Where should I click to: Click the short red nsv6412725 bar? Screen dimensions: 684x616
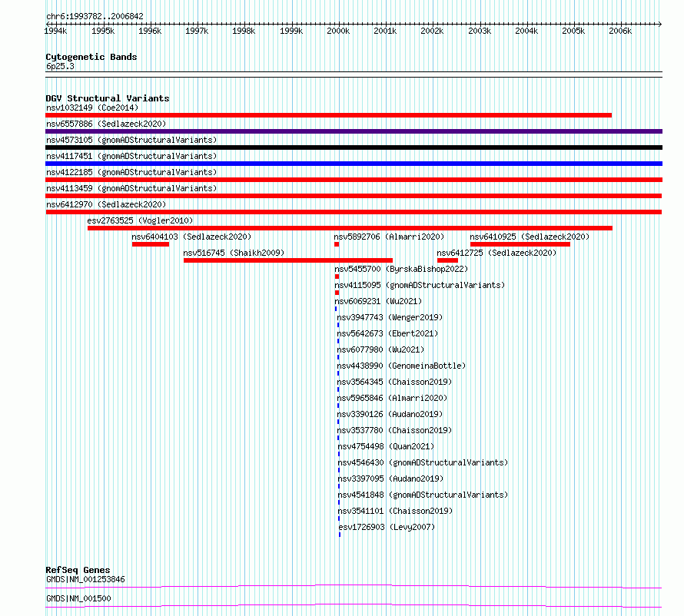point(447,260)
